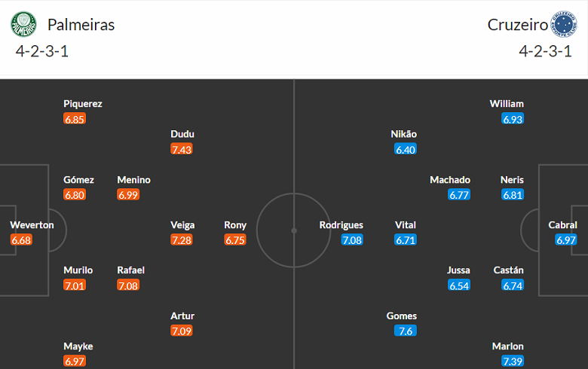Click the Palmeiras club crest icon
This screenshot has width=588, height=369.
[x=24, y=25]
